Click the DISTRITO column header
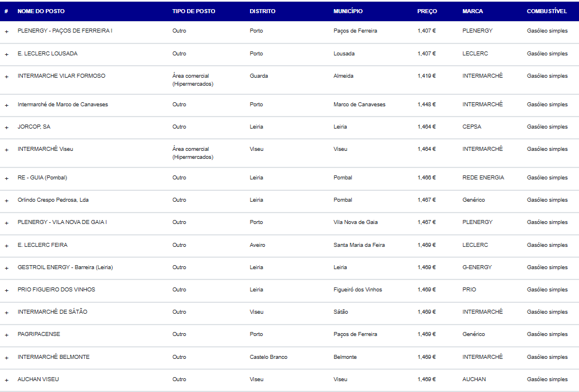 (x=262, y=11)
